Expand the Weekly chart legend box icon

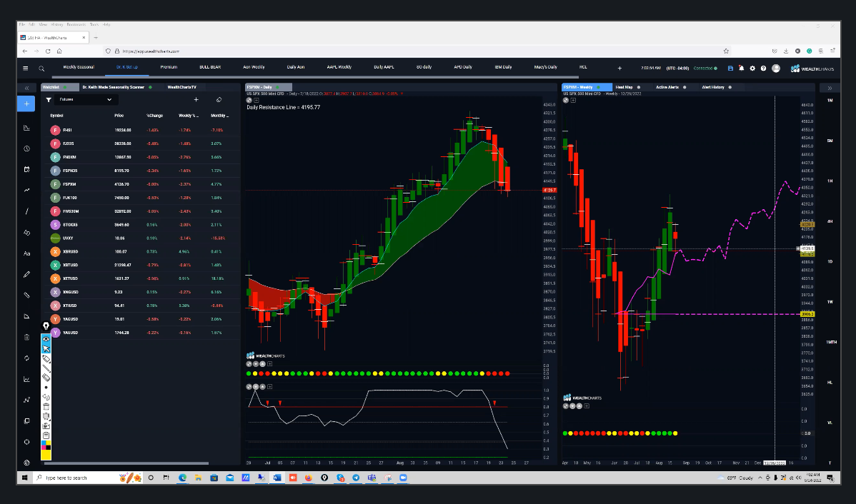572,101
